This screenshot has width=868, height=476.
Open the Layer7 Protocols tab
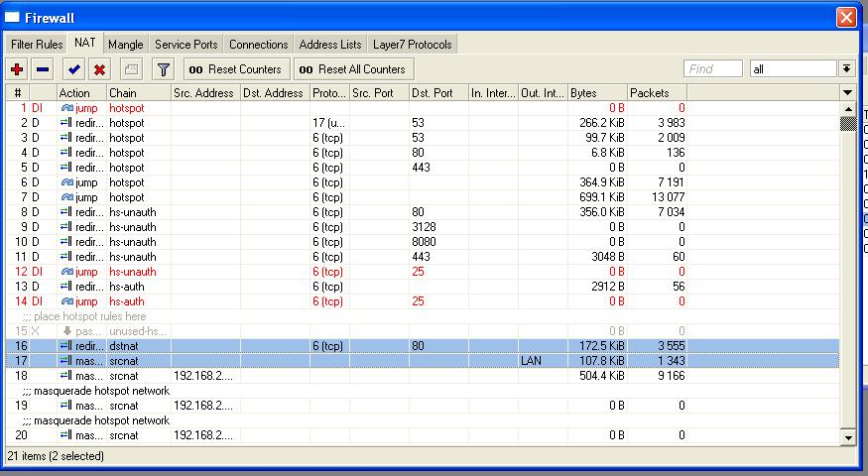[x=413, y=45]
